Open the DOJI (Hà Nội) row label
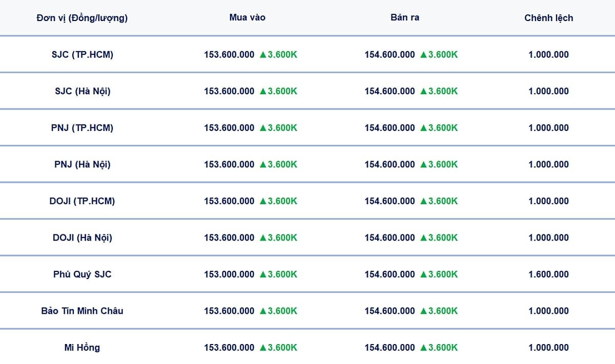The image size is (615, 364). [x=83, y=238]
